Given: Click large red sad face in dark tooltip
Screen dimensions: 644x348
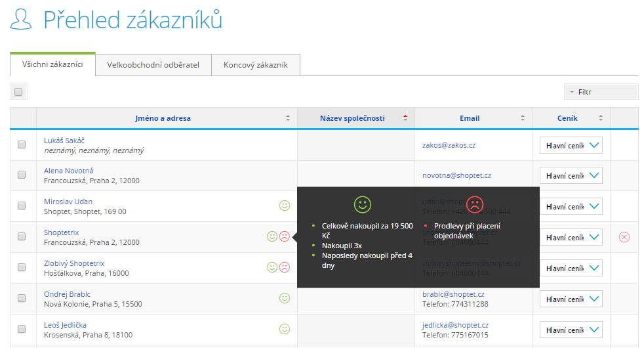Looking at the screenshot, I should pyautogui.click(x=475, y=204).
